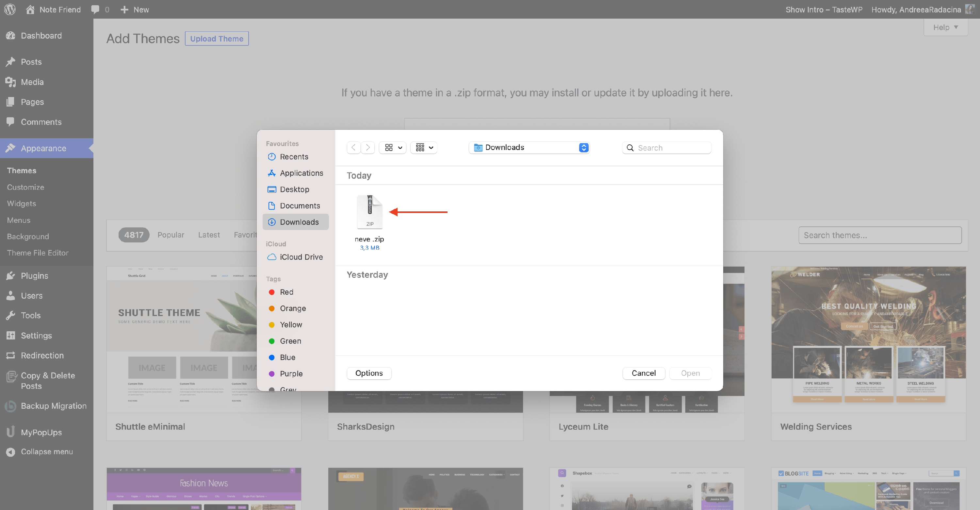The width and height of the screenshot is (980, 510).
Task: Click the WordPress logo in admin bar
Action: tap(10, 9)
